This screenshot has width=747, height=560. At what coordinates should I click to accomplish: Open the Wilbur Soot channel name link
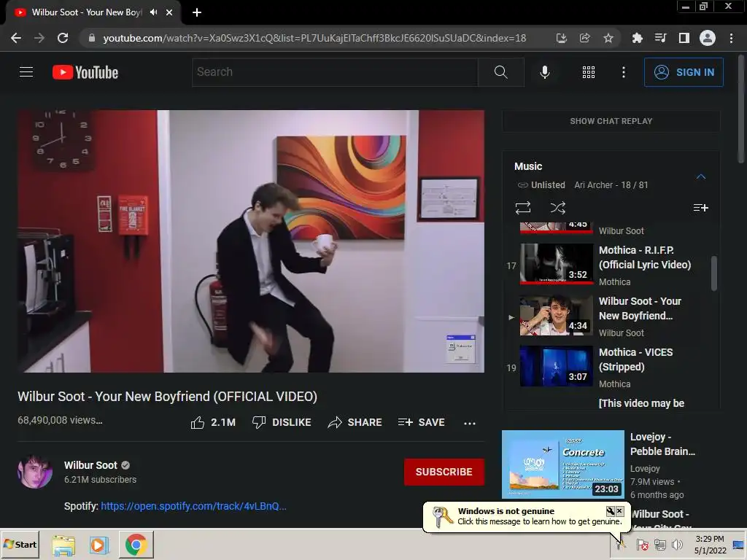point(90,465)
